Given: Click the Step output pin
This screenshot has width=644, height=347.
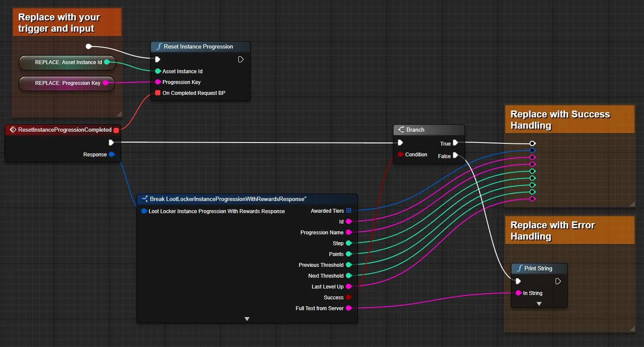Looking at the screenshot, I should point(348,243).
